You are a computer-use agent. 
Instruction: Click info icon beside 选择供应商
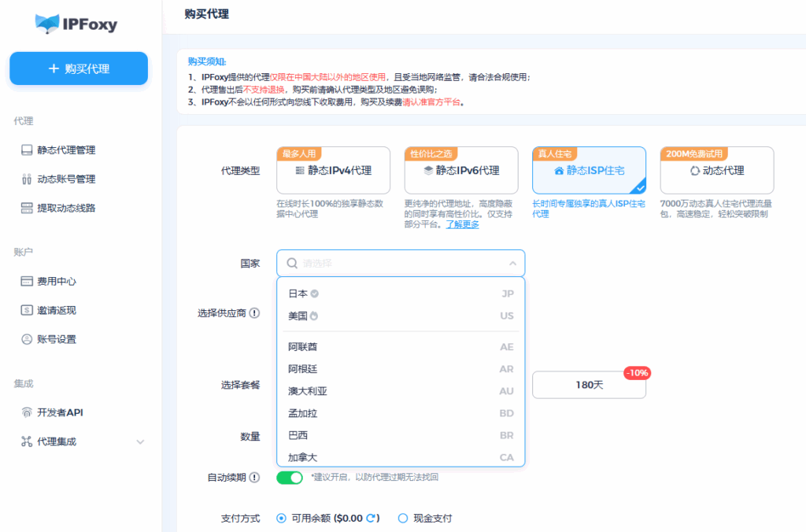click(x=254, y=313)
